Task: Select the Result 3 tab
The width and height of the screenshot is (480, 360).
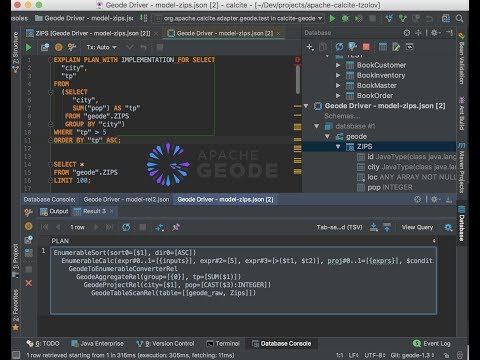Action: pos(90,211)
